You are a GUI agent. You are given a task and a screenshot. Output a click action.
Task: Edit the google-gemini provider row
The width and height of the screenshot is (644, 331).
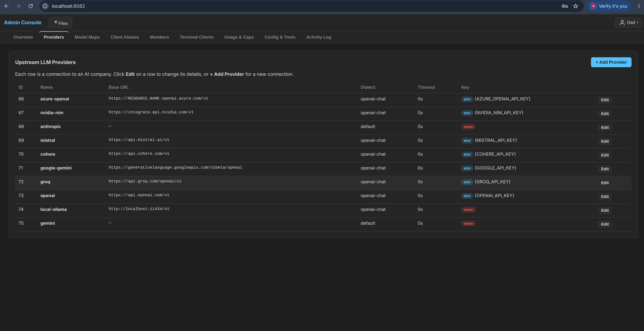605,169
